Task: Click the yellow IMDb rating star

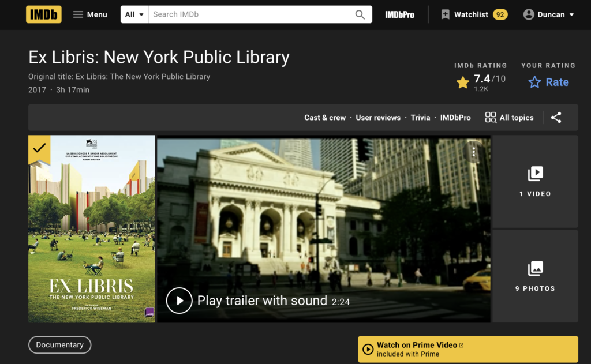Action: [x=463, y=83]
